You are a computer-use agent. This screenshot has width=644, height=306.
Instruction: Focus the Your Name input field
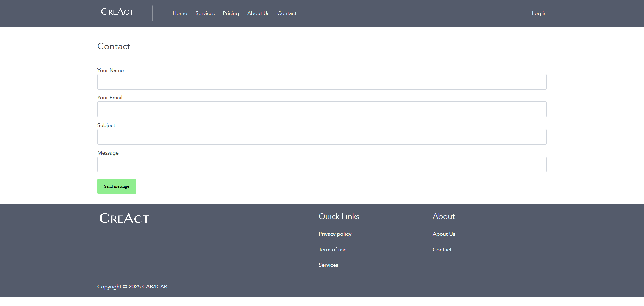click(x=322, y=82)
